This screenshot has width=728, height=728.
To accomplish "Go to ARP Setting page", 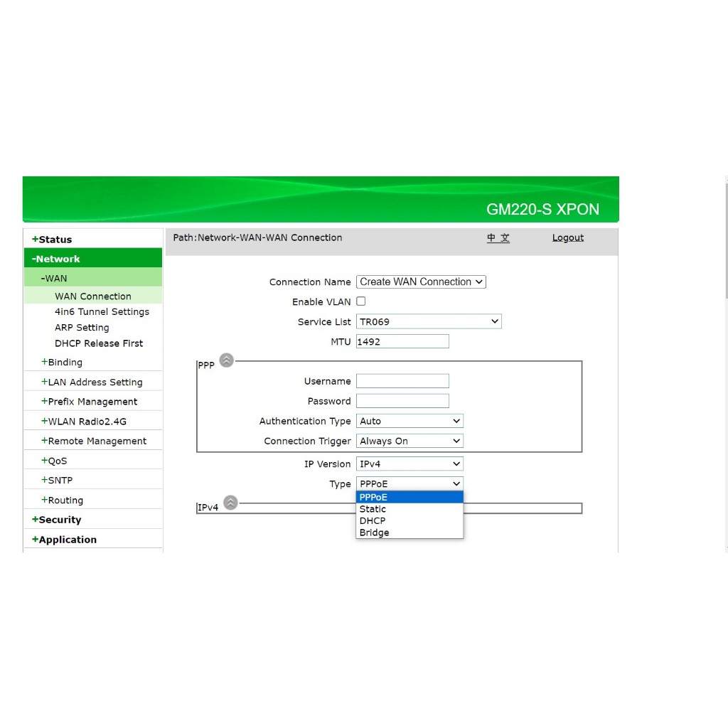I will (x=82, y=328).
